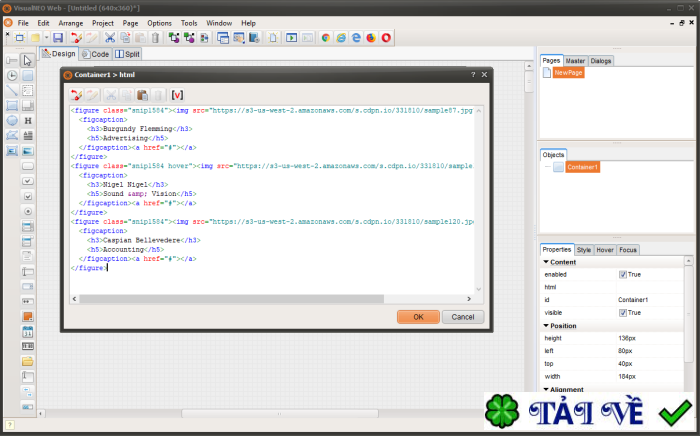Open the Project menu
This screenshot has width=700, height=436.
click(x=102, y=22)
